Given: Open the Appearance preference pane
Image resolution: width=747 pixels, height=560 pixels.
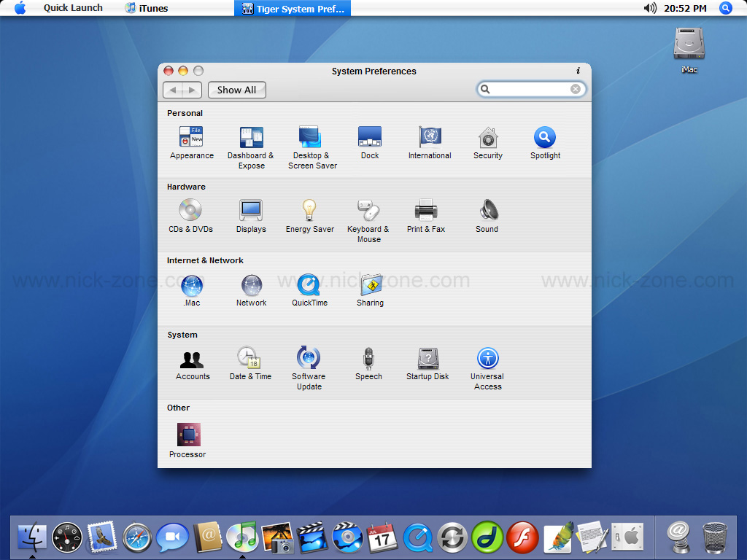Looking at the screenshot, I should 192,142.
